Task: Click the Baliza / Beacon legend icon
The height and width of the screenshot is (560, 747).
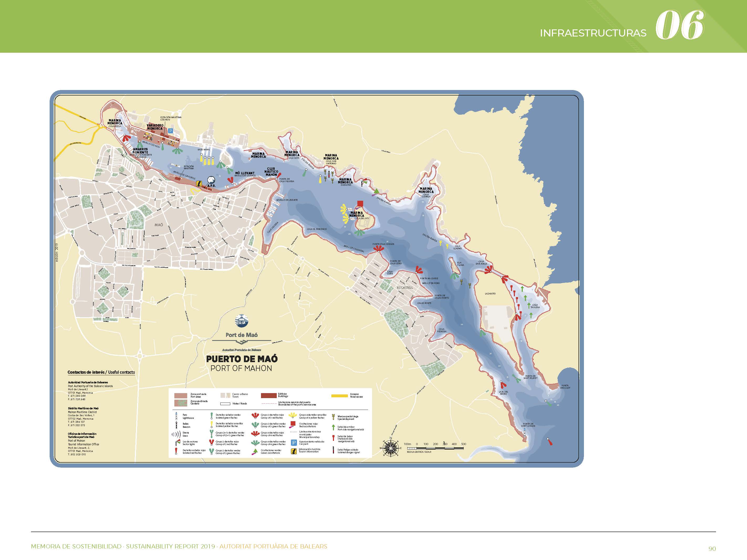Action: pyautogui.click(x=176, y=425)
